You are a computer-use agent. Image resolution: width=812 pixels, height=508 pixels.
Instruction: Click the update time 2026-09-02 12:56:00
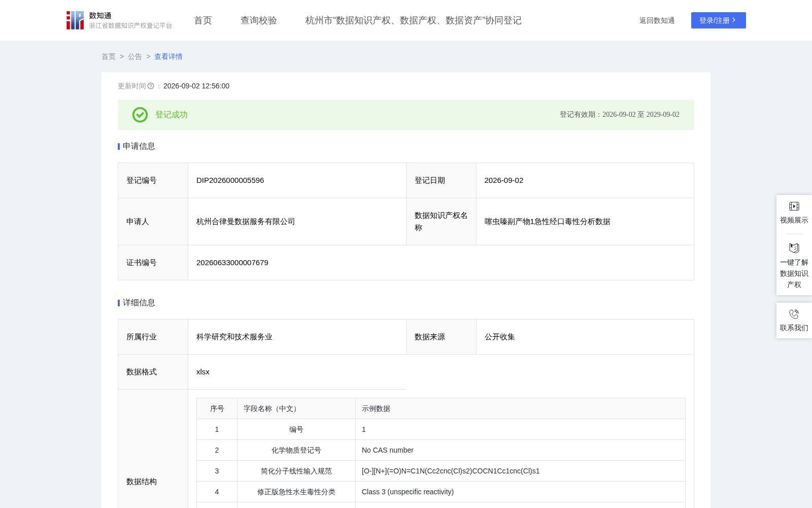196,86
